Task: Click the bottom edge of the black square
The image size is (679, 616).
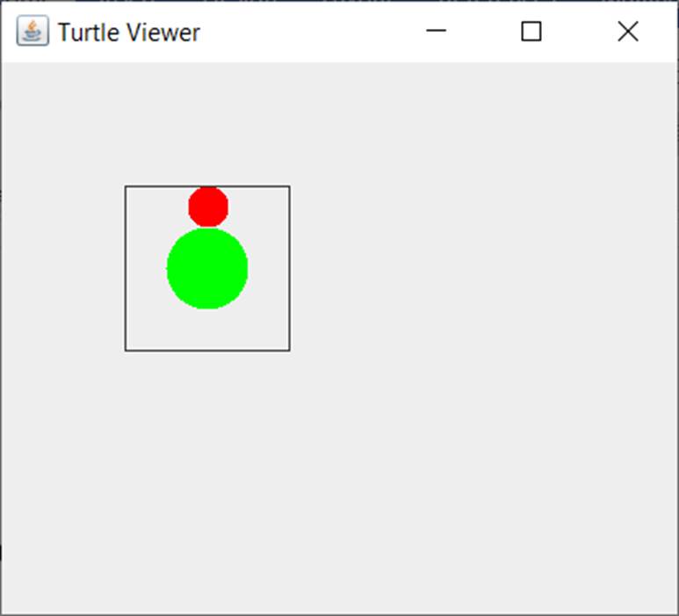Action: pos(207,350)
